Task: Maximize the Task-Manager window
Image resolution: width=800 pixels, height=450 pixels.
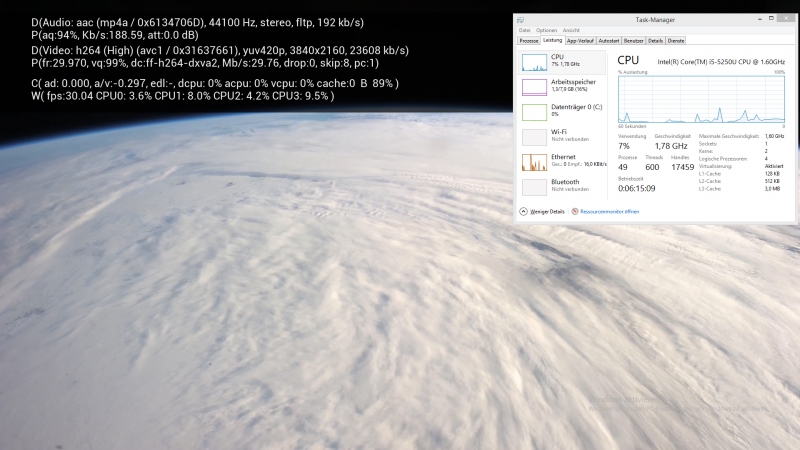Action: tap(771, 19)
